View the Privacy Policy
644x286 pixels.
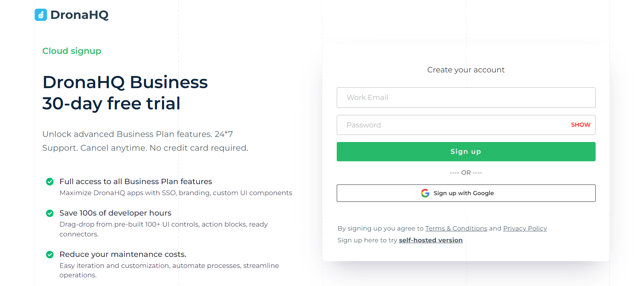point(525,228)
